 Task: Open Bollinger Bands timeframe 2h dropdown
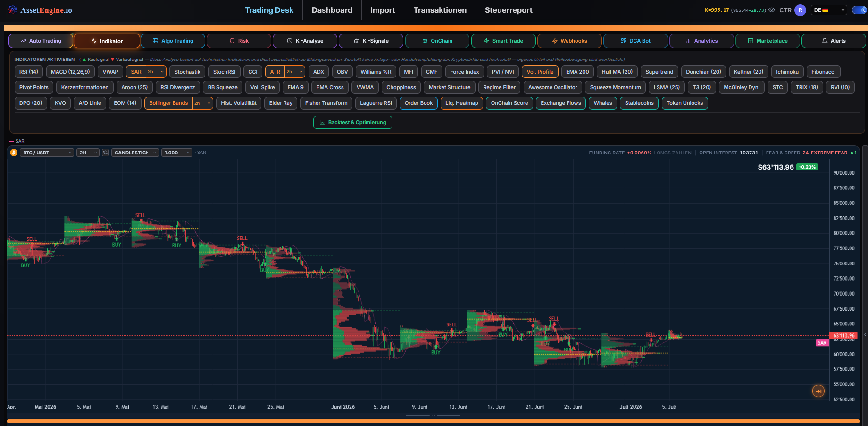pyautogui.click(x=203, y=103)
